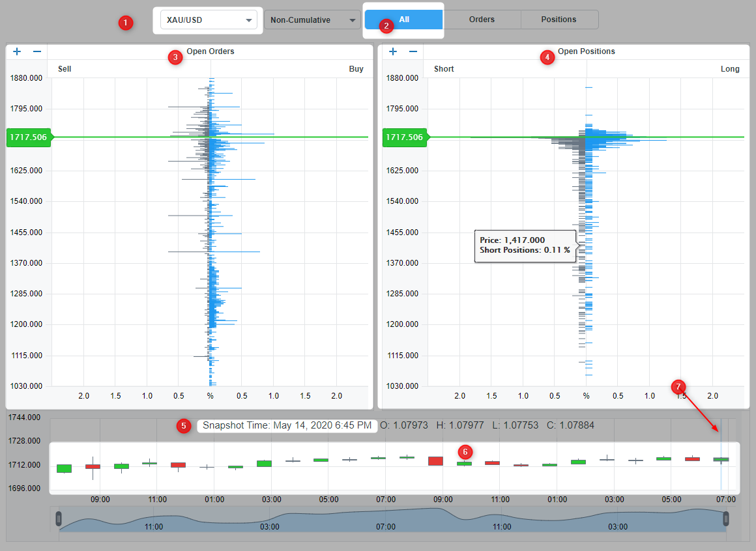Click 1717.506 price marker in Open Orders
Viewport: 756px width, 551px height.
(25, 137)
